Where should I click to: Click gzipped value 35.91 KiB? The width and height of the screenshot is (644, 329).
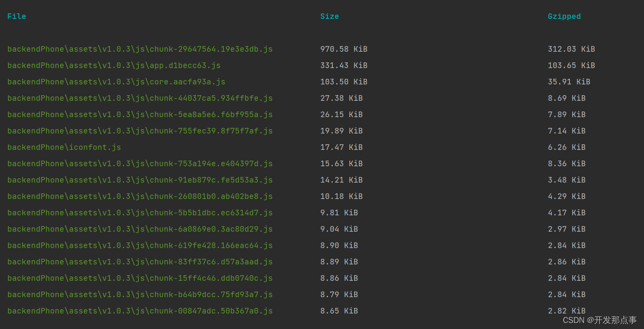569,82
